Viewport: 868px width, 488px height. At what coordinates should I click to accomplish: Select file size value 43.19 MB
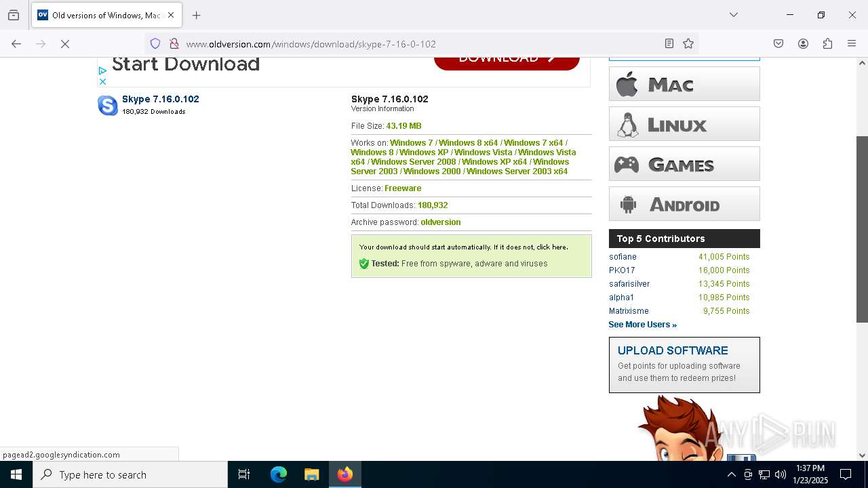403,126
